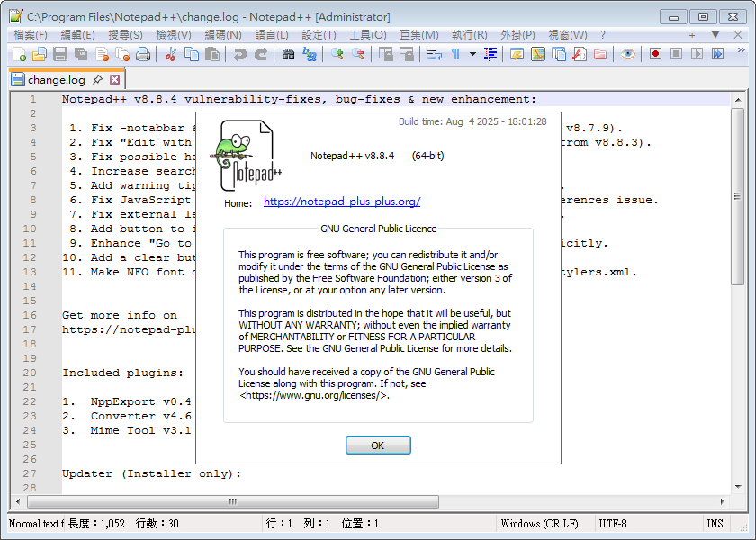Open the 工具(O) menu

coord(368,35)
